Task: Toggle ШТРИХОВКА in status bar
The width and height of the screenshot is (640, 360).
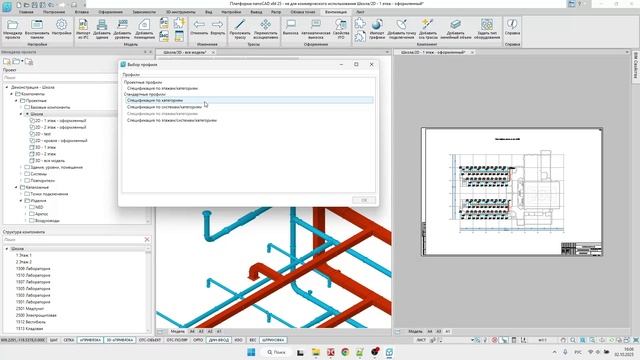Action: coord(273,340)
